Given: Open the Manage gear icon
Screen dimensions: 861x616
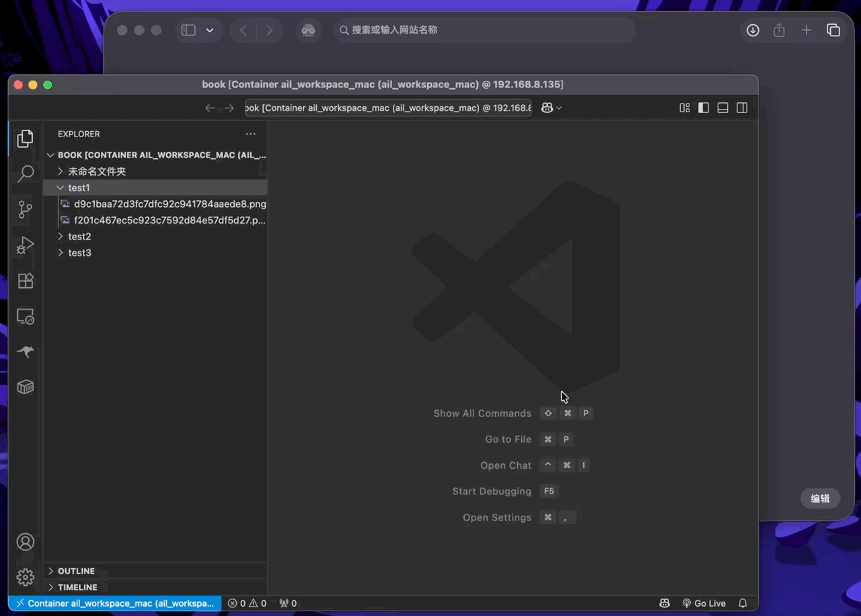Looking at the screenshot, I should [26, 577].
